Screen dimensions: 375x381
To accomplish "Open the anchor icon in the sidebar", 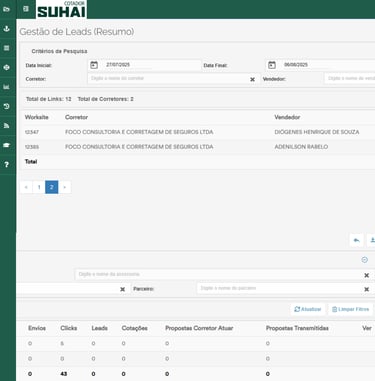I will point(6,29).
